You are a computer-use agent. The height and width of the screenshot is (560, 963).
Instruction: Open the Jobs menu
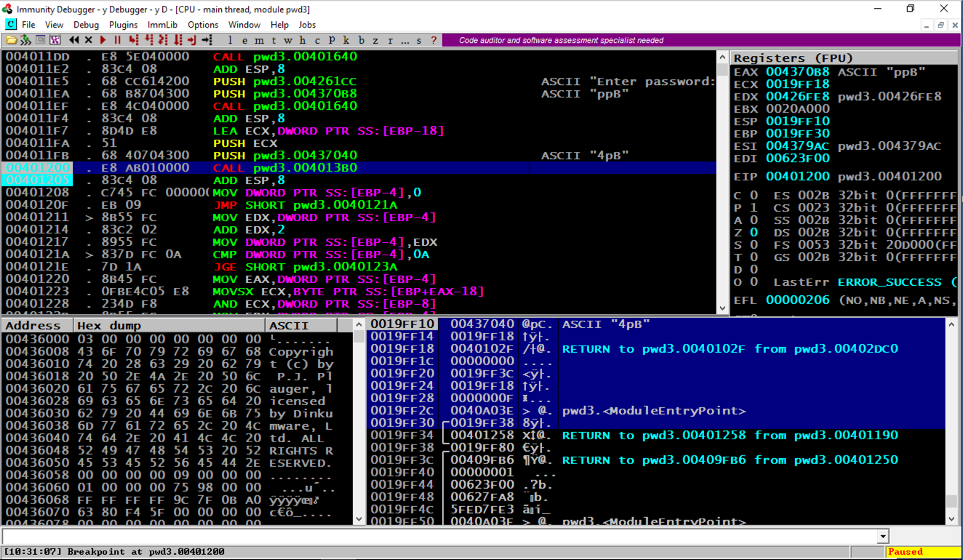[x=308, y=25]
